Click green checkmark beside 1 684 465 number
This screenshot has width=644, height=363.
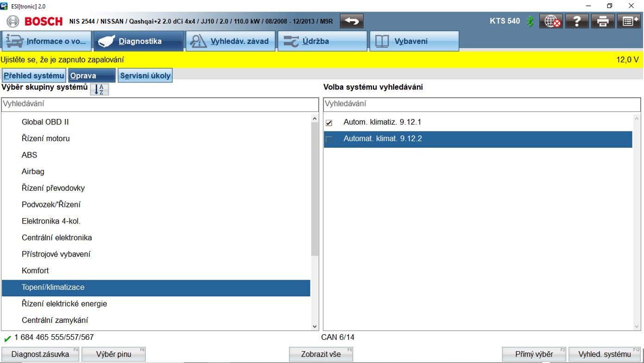click(7, 338)
